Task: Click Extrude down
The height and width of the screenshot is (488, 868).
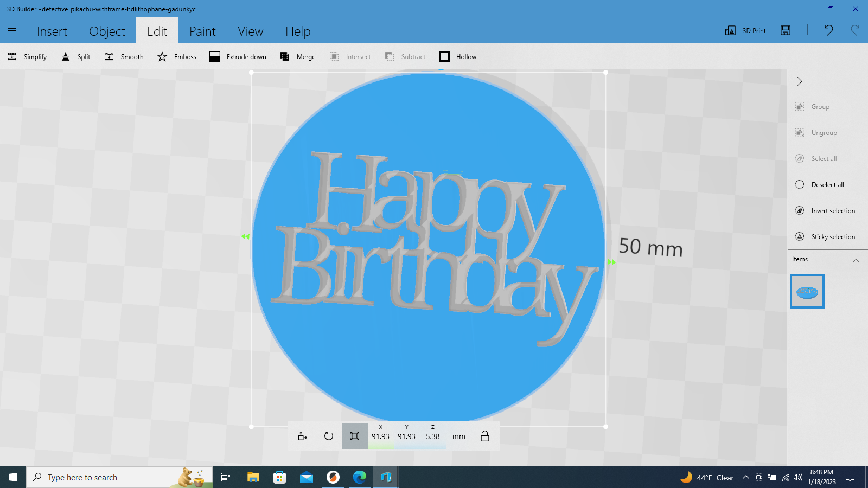Action: point(238,57)
